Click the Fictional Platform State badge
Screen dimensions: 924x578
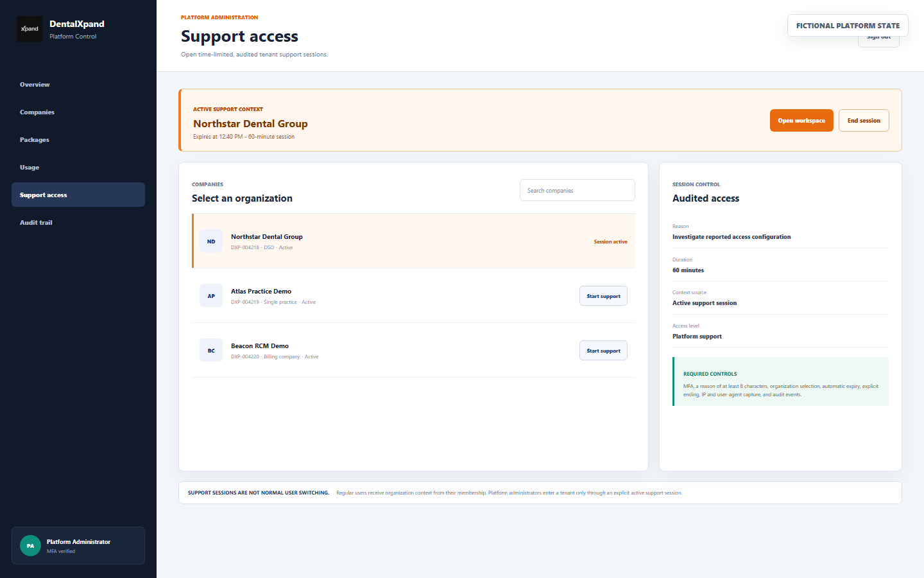pyautogui.click(x=848, y=26)
